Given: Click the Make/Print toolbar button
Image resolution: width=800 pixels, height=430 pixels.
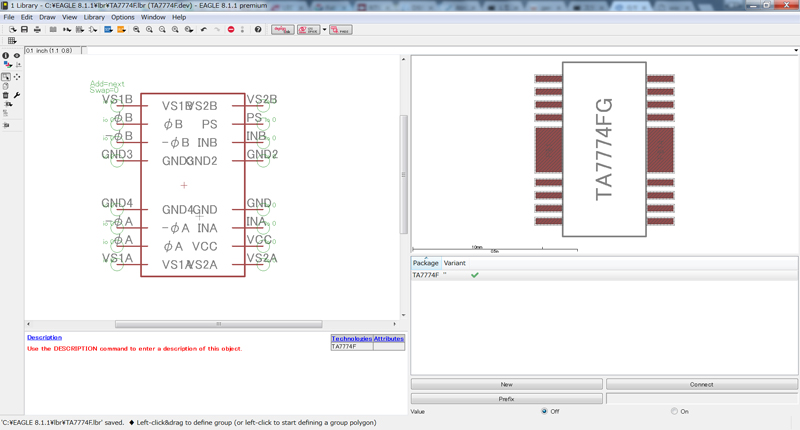Looking at the screenshot, I should [x=341, y=30].
